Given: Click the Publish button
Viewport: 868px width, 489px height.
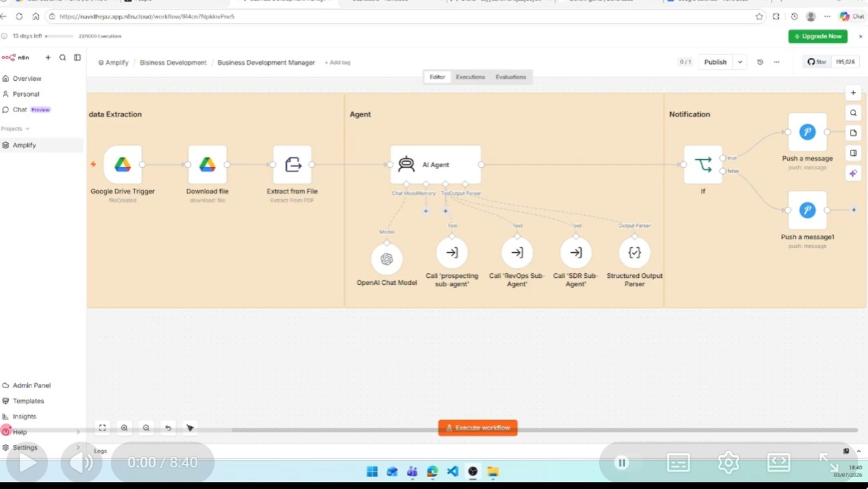Looking at the screenshot, I should [x=715, y=62].
